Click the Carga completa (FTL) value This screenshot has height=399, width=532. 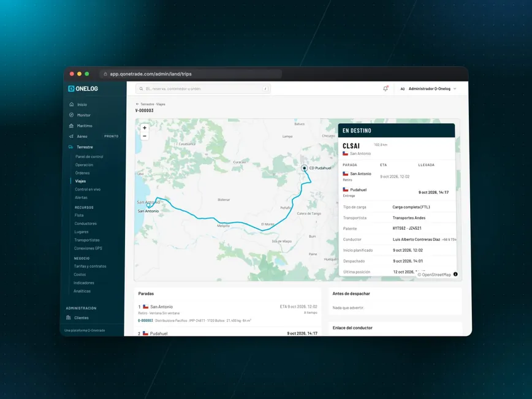click(411, 207)
